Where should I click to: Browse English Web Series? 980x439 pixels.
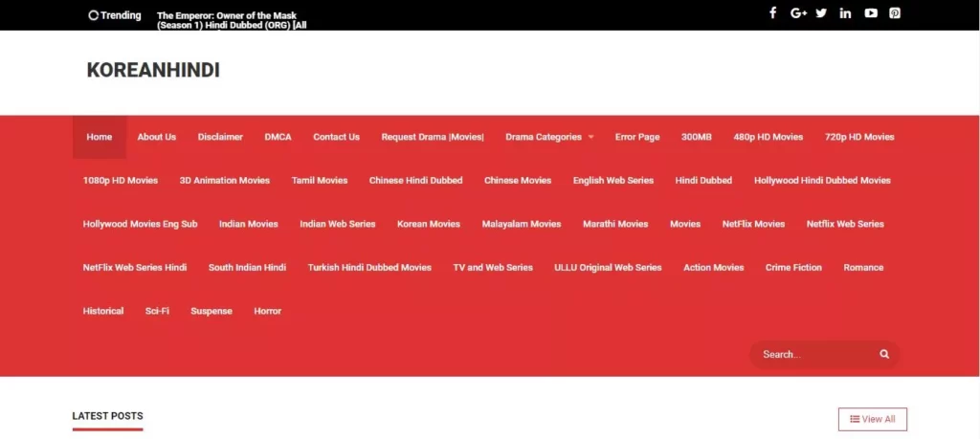[x=613, y=181]
